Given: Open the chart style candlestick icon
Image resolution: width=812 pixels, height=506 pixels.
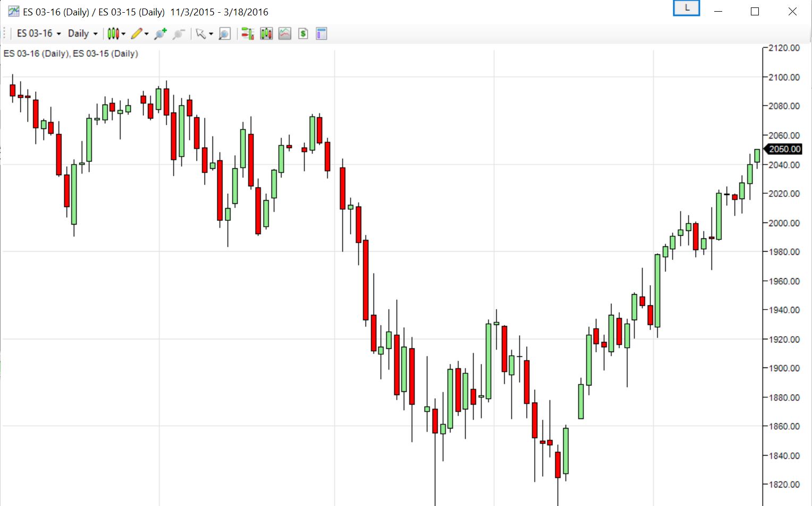Looking at the screenshot, I should pos(113,34).
